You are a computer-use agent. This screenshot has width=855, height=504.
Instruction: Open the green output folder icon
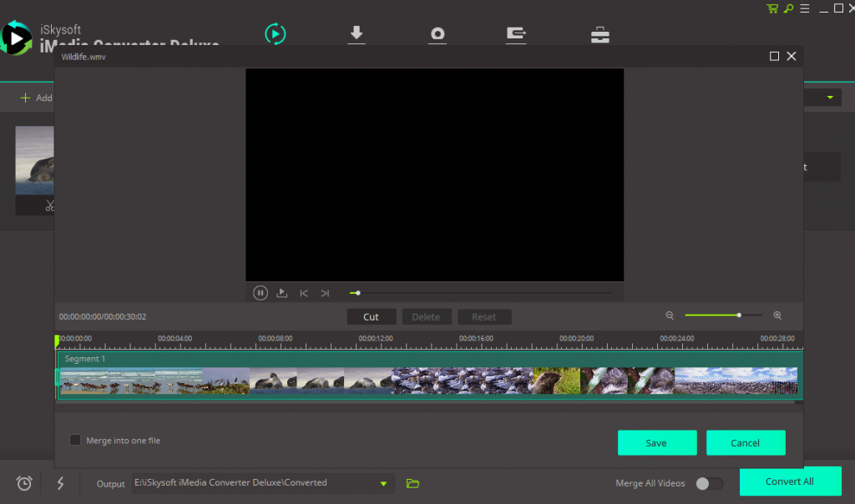point(412,482)
